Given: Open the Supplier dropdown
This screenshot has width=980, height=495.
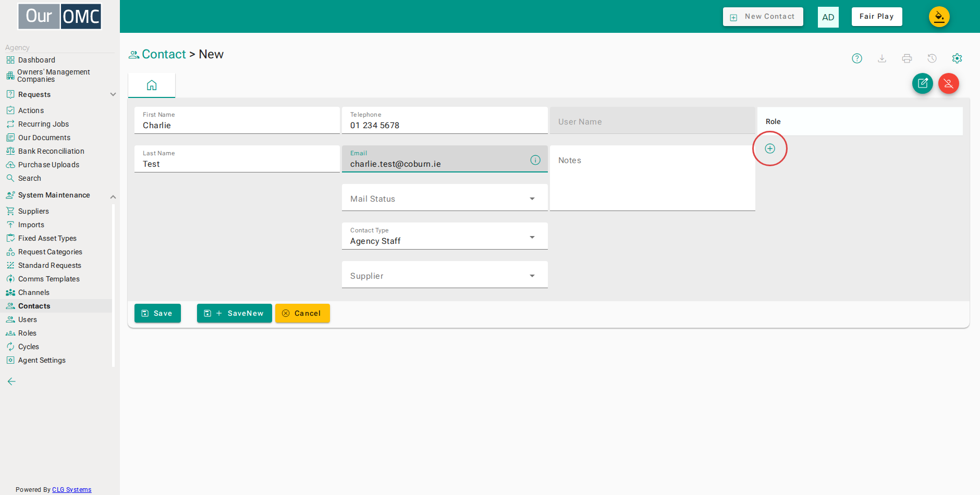Looking at the screenshot, I should pos(445,275).
